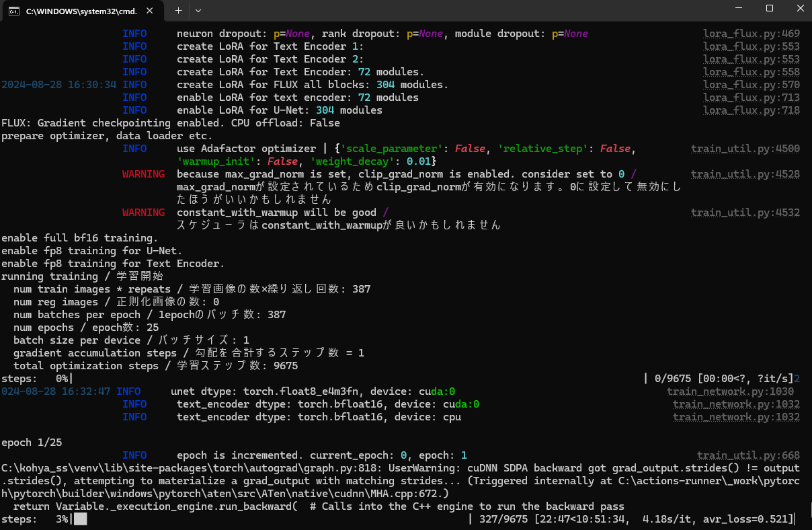Click the line 'create LoRA for Text Encoder 1:'
Image resolution: width=812 pixels, height=530 pixels.
pos(270,46)
